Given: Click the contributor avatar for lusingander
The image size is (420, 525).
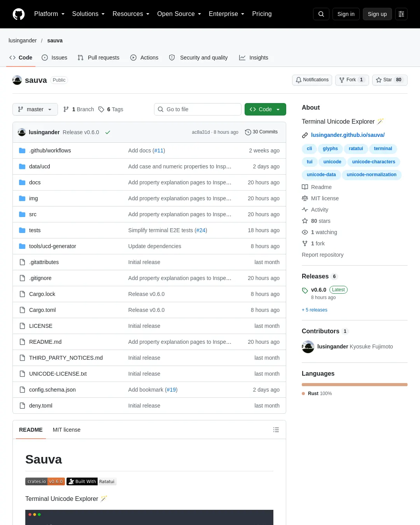Looking at the screenshot, I should [x=308, y=347].
